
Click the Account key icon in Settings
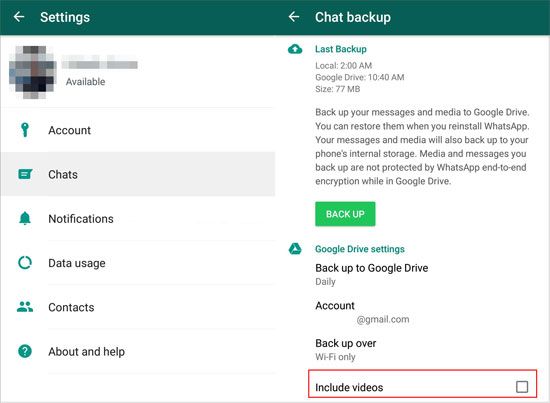click(25, 130)
